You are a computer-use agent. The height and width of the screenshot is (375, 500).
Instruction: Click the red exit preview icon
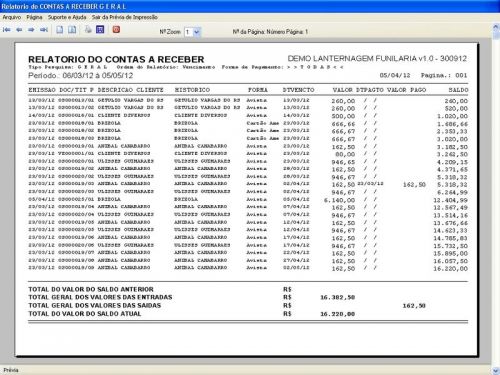click(116, 30)
